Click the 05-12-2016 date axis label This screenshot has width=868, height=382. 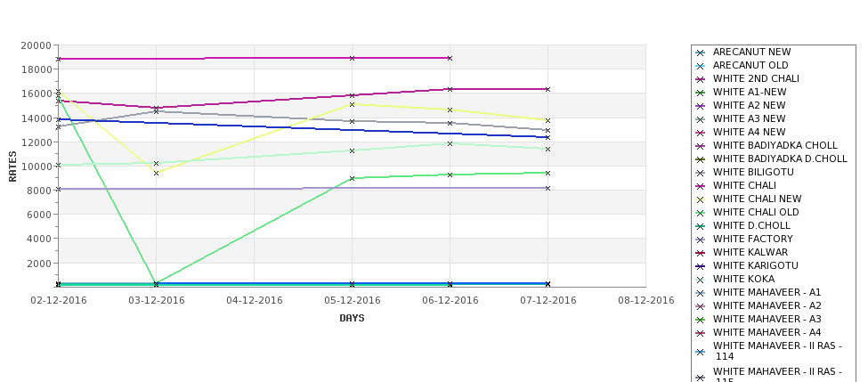coord(352,301)
